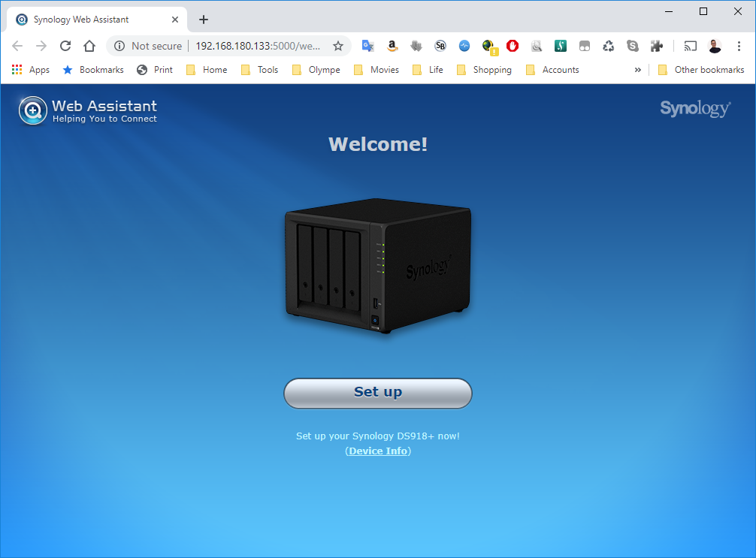
Task: Click the browser forward arrow
Action: click(41, 46)
